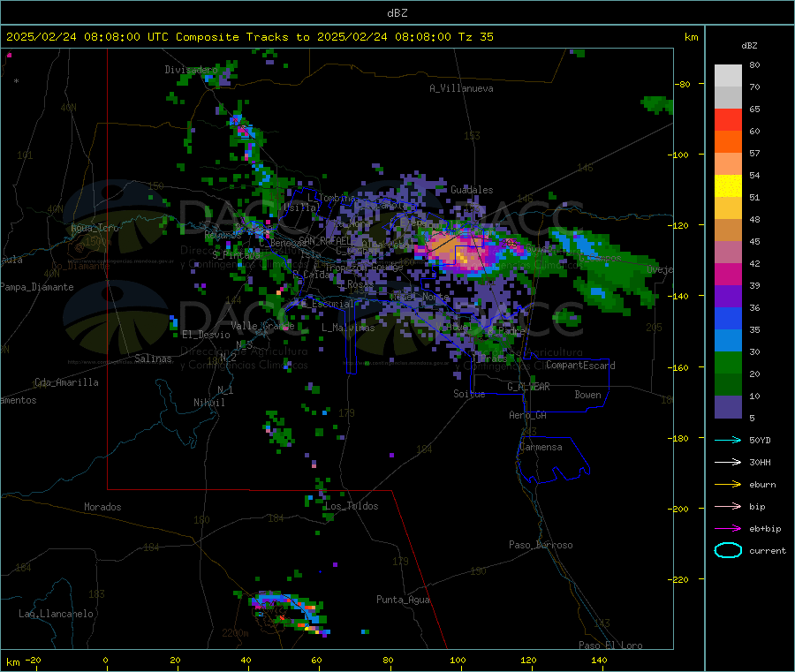Click the Guadales place label

(472, 190)
